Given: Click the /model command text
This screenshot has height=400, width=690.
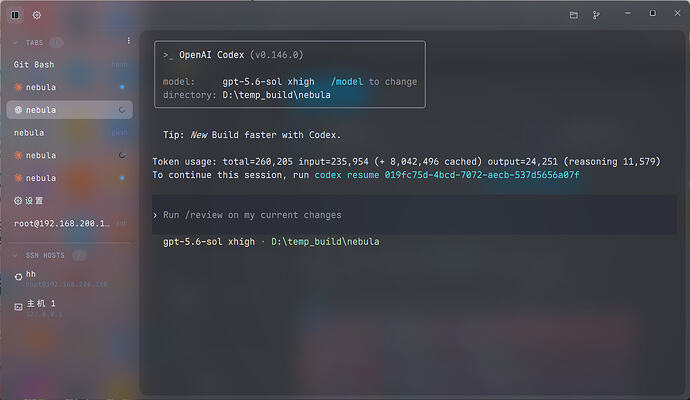Looking at the screenshot, I should (x=347, y=81).
